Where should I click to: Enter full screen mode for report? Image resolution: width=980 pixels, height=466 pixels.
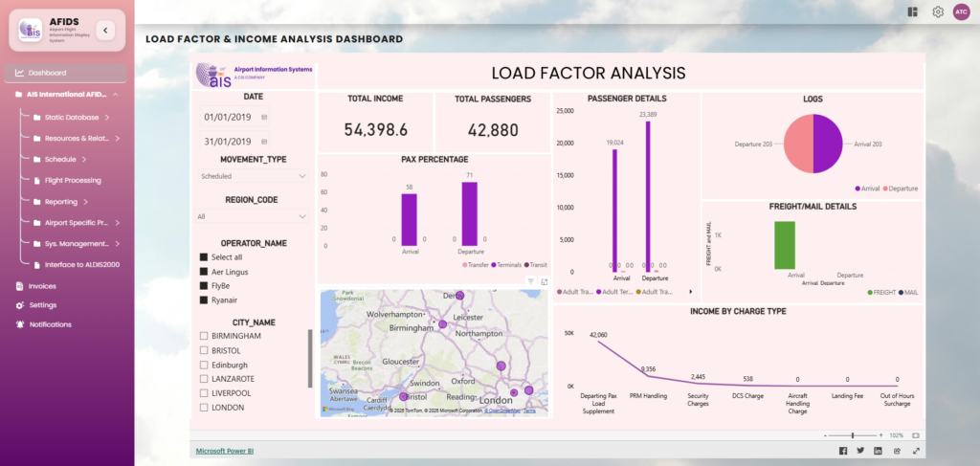click(x=916, y=451)
